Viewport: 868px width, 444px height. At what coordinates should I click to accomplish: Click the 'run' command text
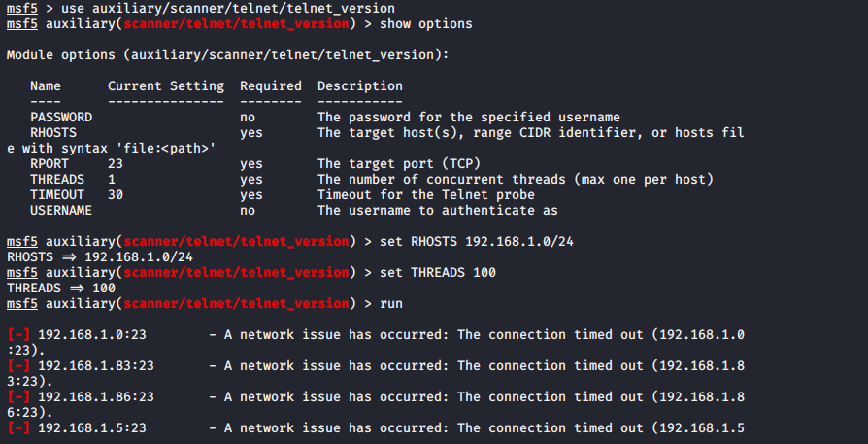coord(391,304)
